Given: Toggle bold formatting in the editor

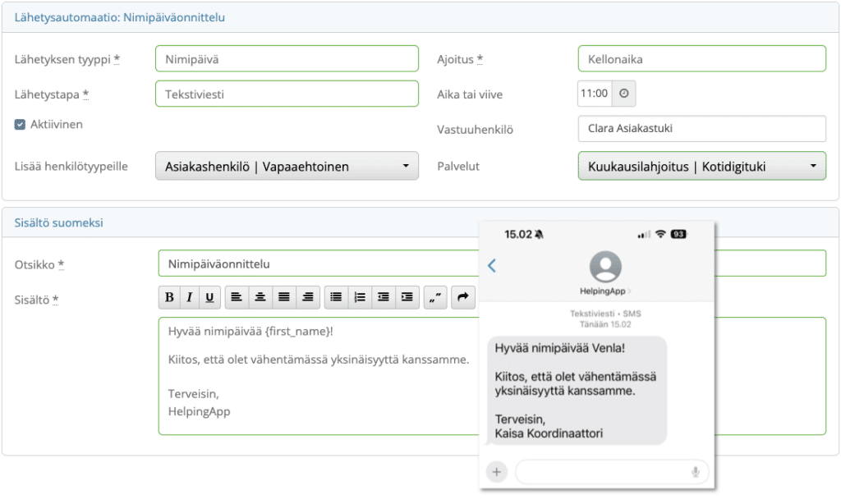Looking at the screenshot, I should tap(169, 297).
